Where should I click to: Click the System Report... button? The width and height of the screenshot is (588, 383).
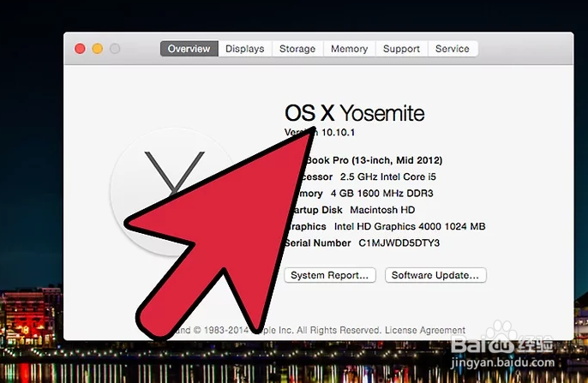point(330,275)
